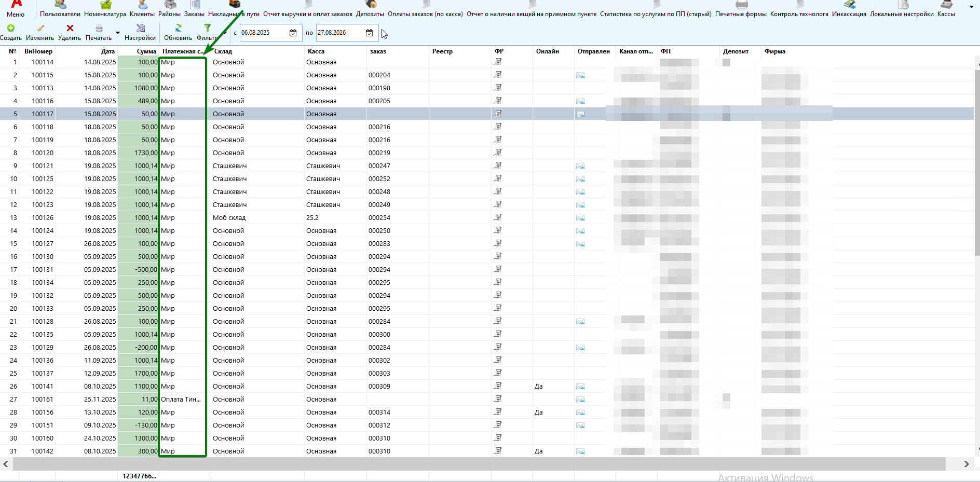Create a new payment with Создать
This screenshot has width=980, height=482.
[x=11, y=32]
